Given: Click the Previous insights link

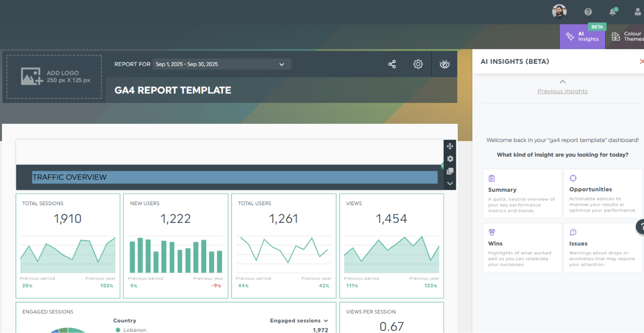Looking at the screenshot, I should click(x=562, y=91).
